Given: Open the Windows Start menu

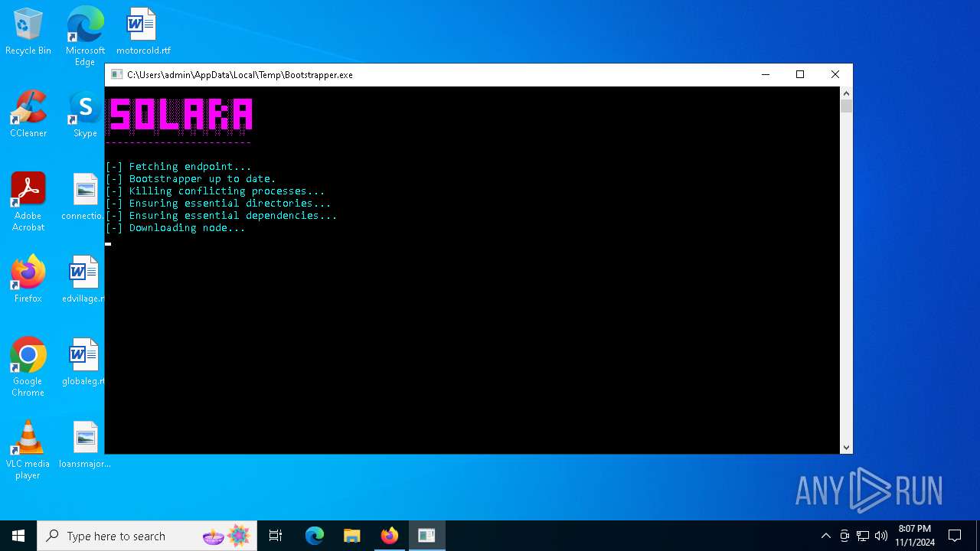Looking at the screenshot, I should point(18,536).
